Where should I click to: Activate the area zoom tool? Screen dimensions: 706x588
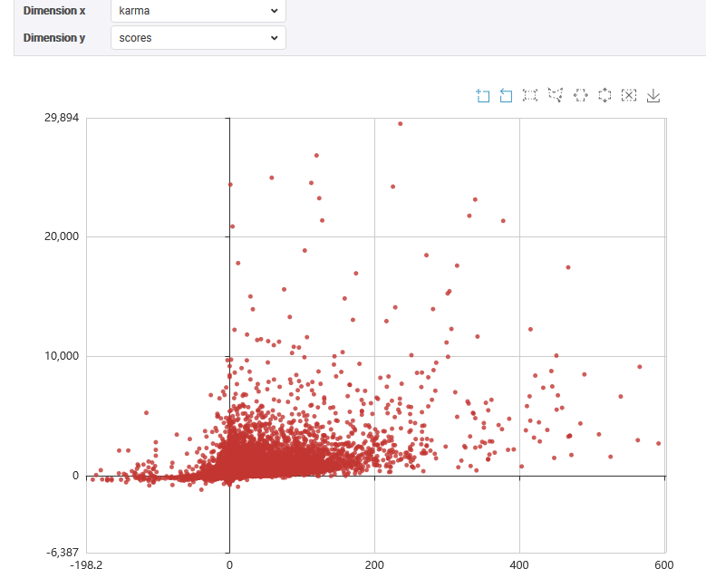(x=483, y=95)
